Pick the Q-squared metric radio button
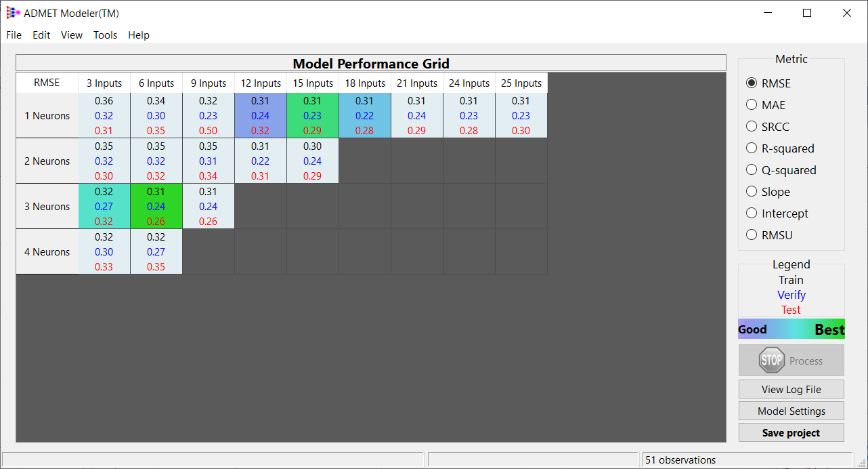The image size is (868, 469). tap(752, 170)
